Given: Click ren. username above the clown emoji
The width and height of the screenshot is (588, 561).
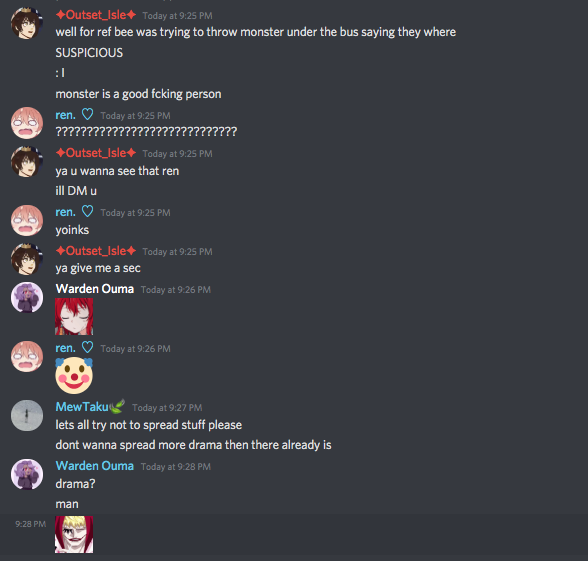Looking at the screenshot, I should point(66,348).
